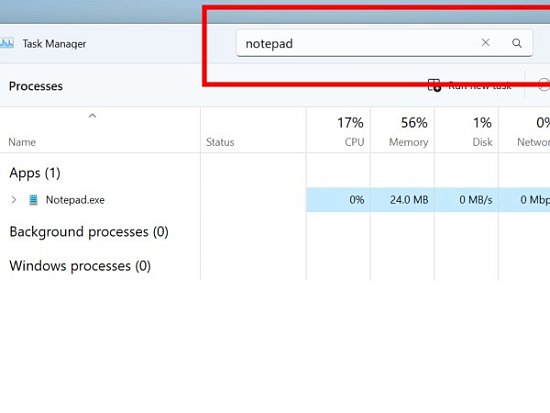550x413 pixels.
Task: Sort processes by Name column
Action: point(22,142)
